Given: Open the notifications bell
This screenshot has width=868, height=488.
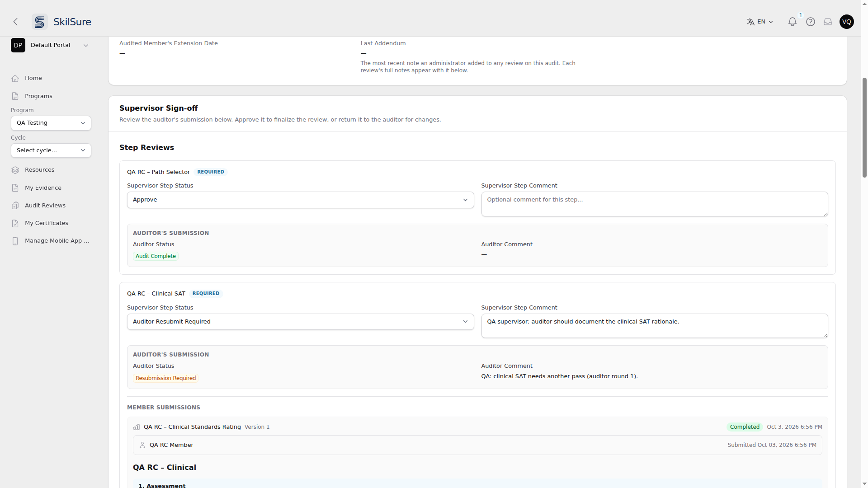Looking at the screenshot, I should [793, 22].
